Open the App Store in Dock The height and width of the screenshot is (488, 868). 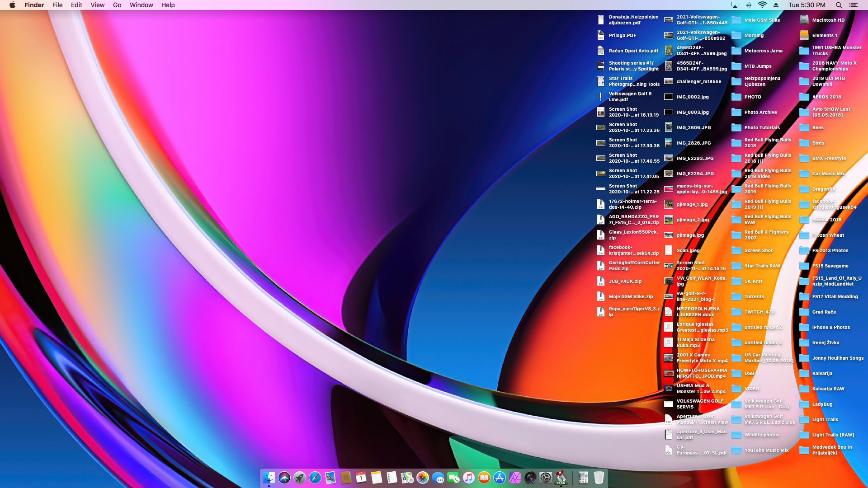500,478
